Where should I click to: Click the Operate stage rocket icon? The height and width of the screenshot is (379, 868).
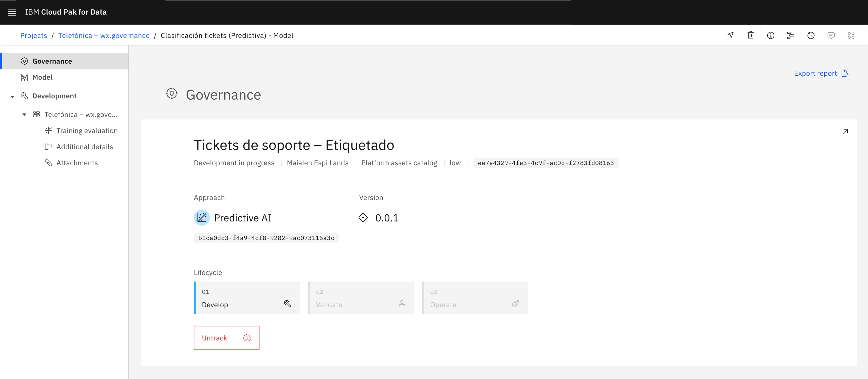[x=515, y=304]
